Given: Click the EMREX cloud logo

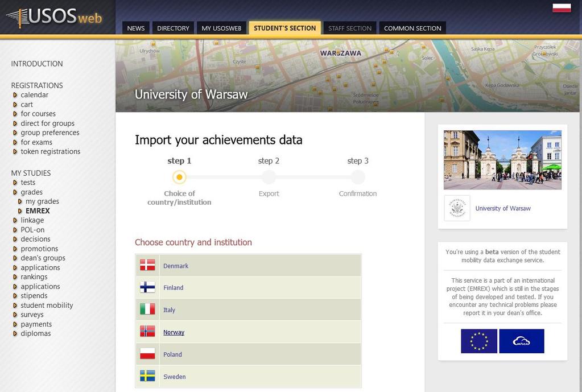Looking at the screenshot, I should [522, 341].
